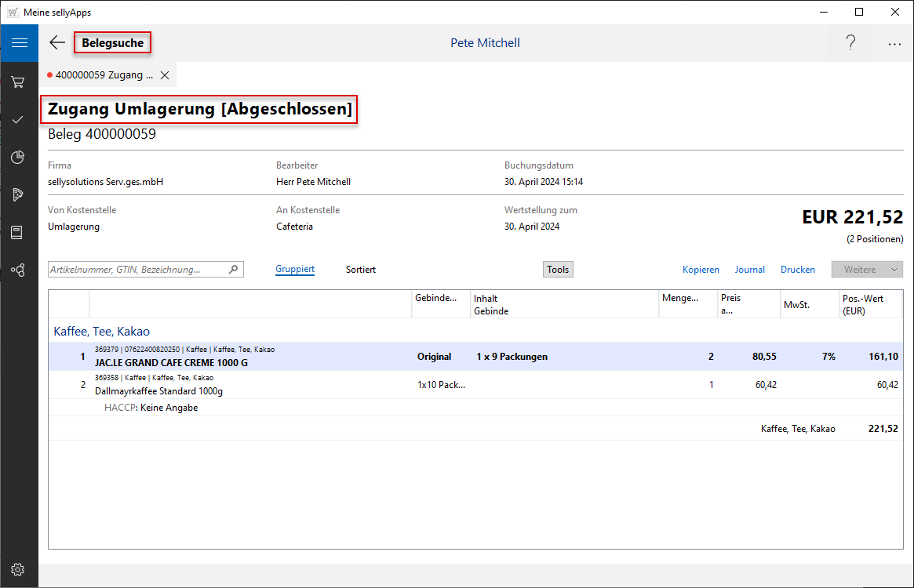Click the Kopieren link
Screen dimensions: 914x588
(701, 270)
